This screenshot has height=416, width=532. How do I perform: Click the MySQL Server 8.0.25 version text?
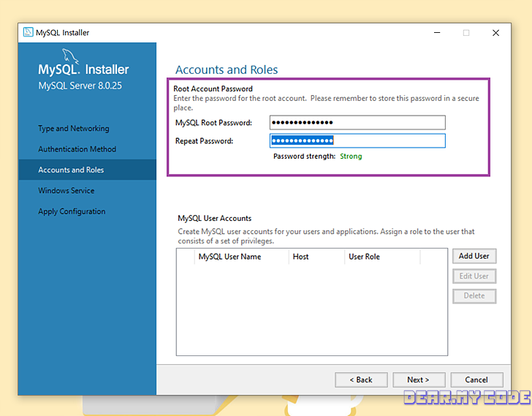click(80, 86)
